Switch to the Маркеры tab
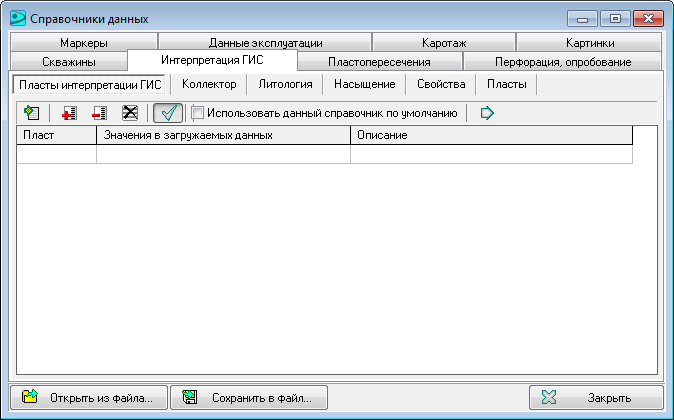The width and height of the screenshot is (674, 420). point(84,43)
